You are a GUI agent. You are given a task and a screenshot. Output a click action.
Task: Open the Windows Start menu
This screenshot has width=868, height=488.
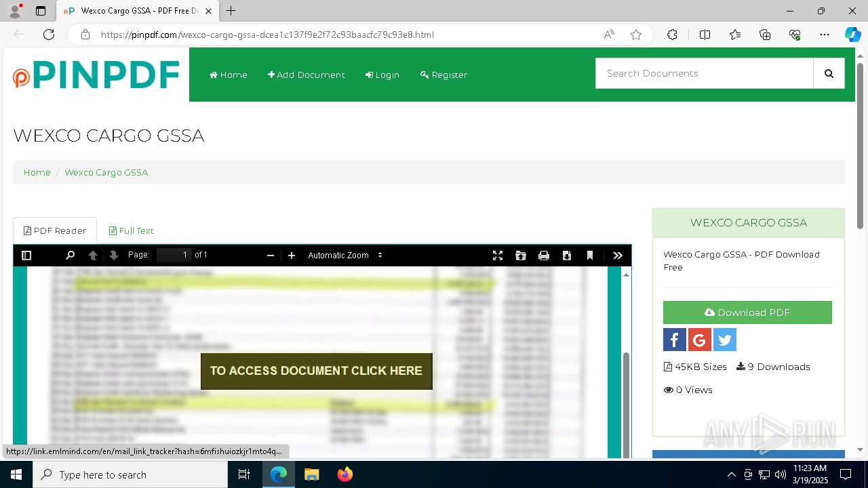coord(16,474)
